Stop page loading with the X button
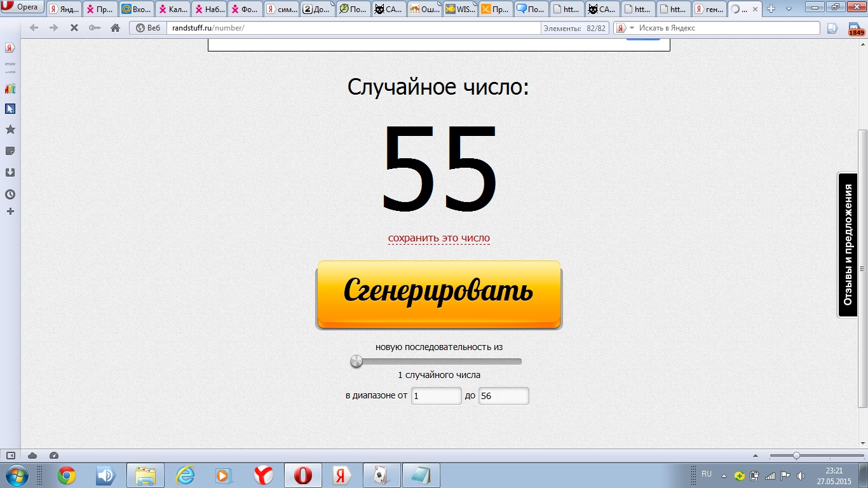The image size is (868, 488). pos(74,28)
